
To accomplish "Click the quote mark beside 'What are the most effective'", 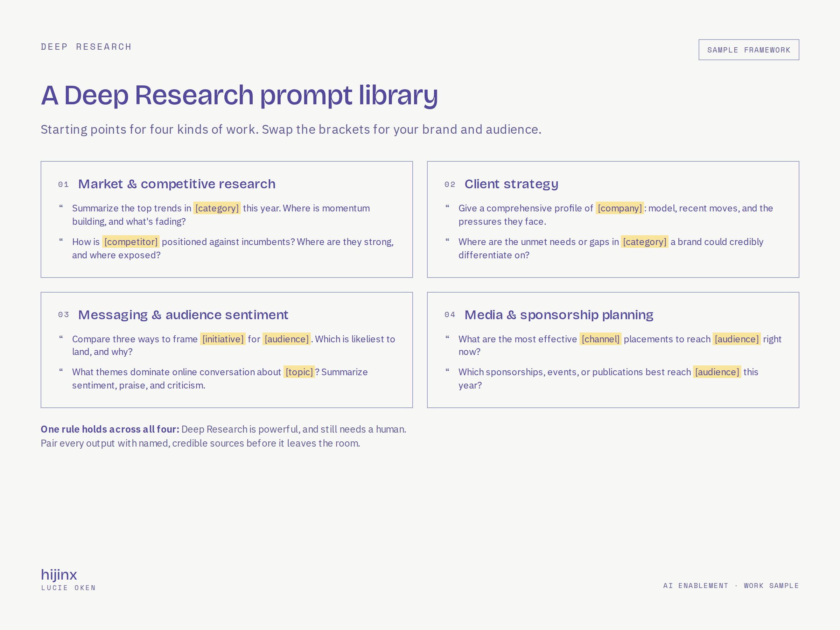I will click(x=447, y=338).
